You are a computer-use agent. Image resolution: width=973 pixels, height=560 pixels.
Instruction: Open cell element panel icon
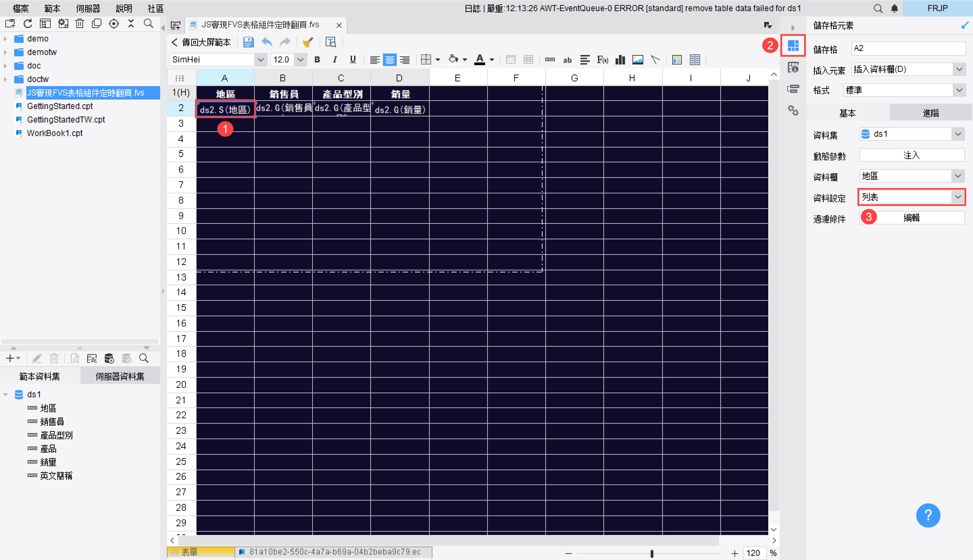793,46
